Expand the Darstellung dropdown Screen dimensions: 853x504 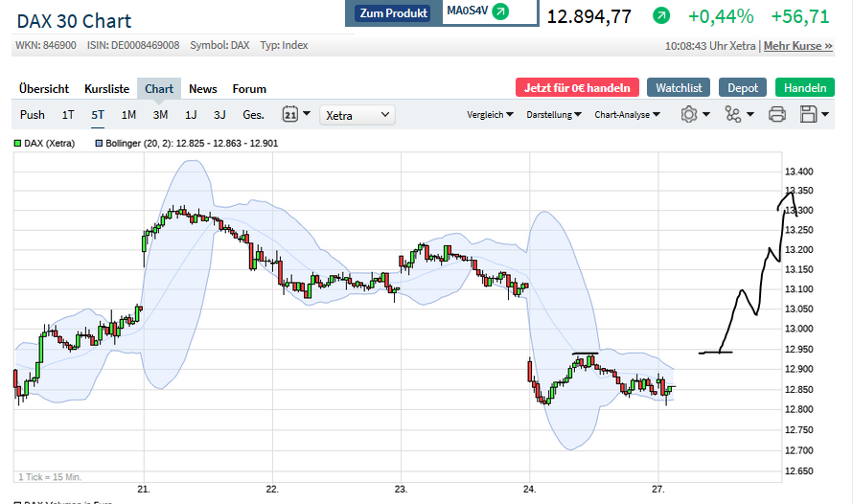[554, 115]
